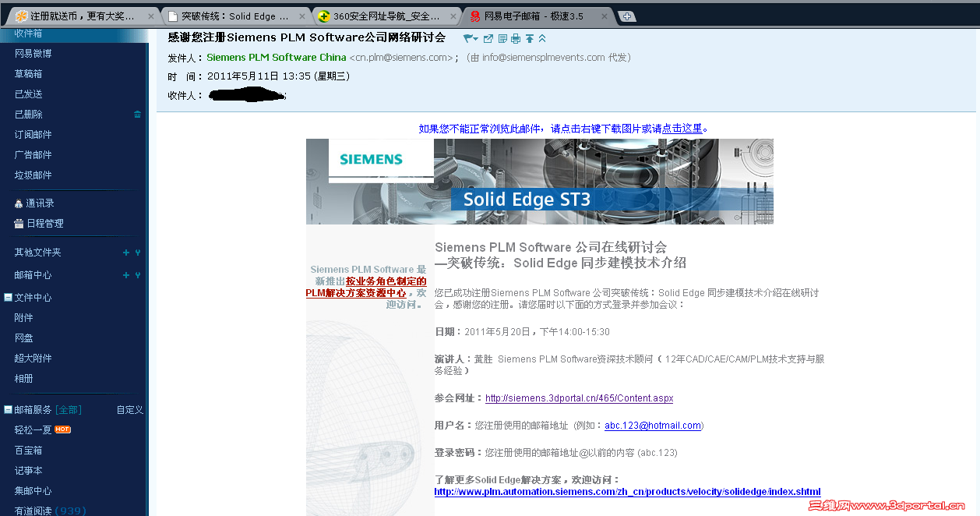Viewport: 980px width, 516px height.
Task: Open 相册 in sidebar
Action: point(23,379)
